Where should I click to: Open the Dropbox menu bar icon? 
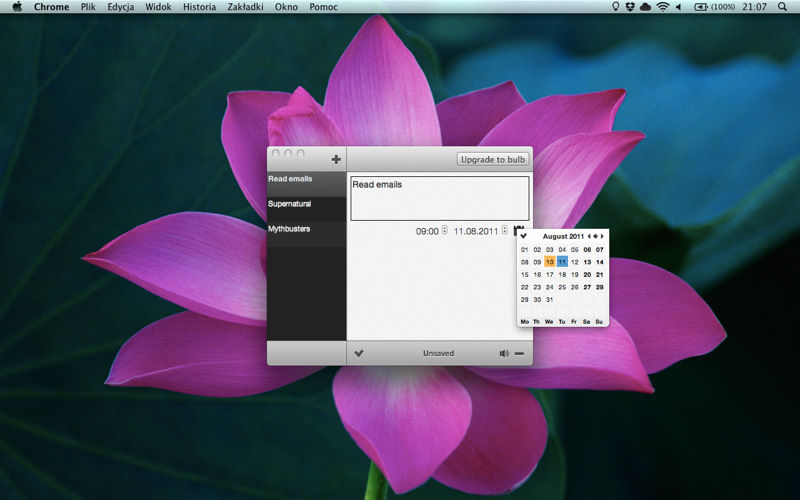click(629, 7)
